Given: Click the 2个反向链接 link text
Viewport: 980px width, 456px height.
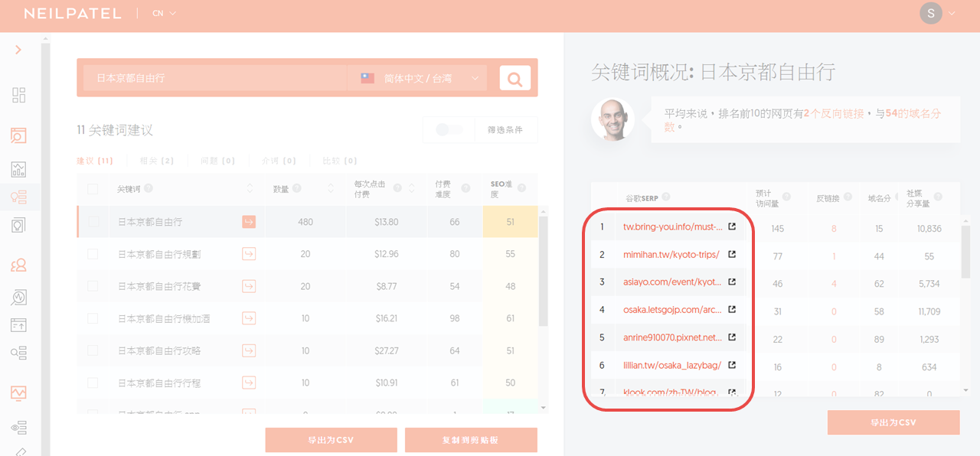Looking at the screenshot, I should click(834, 113).
